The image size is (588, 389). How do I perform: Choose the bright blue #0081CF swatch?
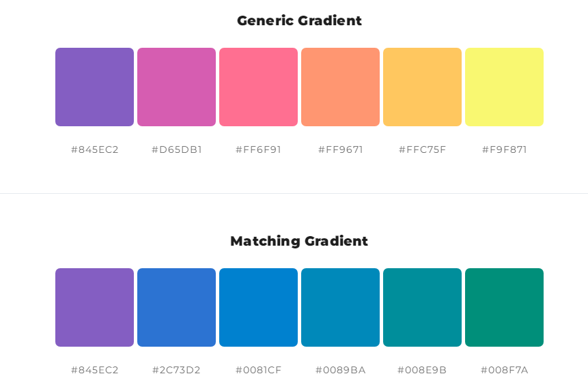point(258,307)
